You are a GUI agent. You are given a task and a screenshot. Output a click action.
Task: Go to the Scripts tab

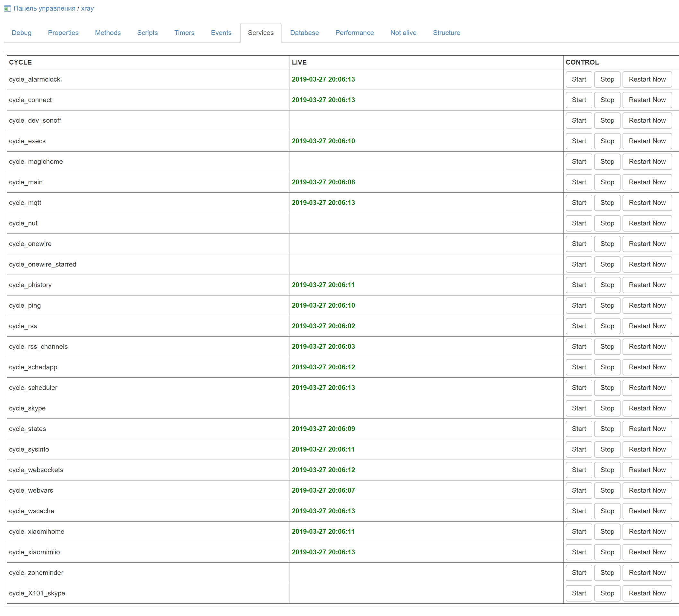click(148, 33)
